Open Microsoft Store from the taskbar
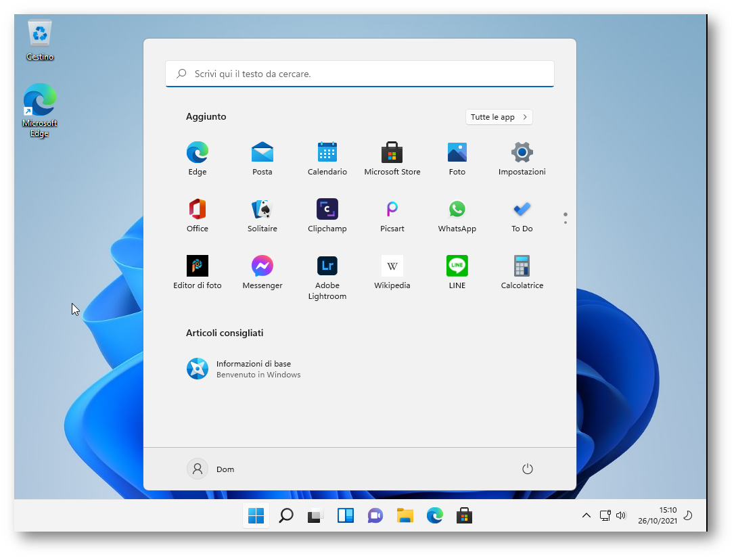 (x=464, y=515)
